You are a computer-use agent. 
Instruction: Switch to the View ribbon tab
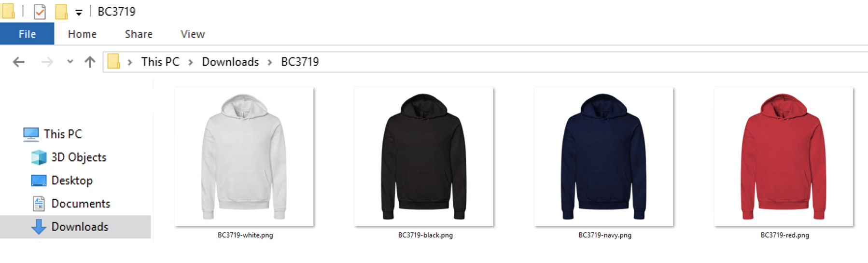tap(193, 34)
